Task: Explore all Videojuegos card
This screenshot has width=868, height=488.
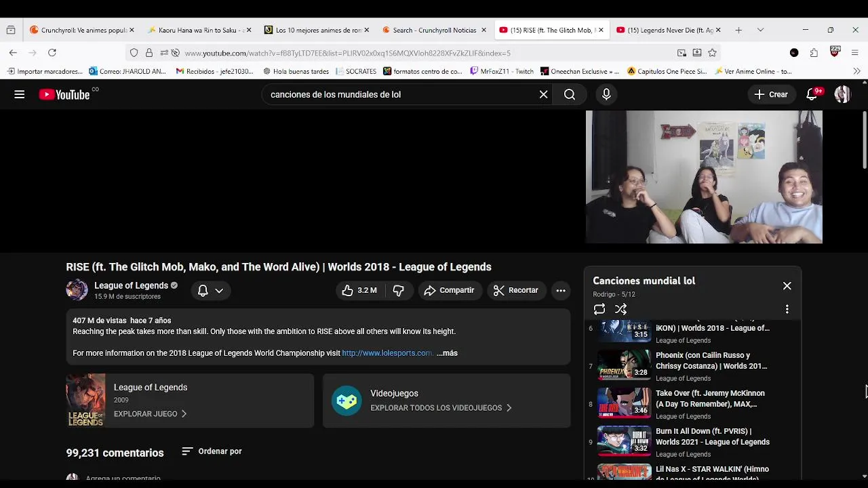Action: [x=446, y=401]
